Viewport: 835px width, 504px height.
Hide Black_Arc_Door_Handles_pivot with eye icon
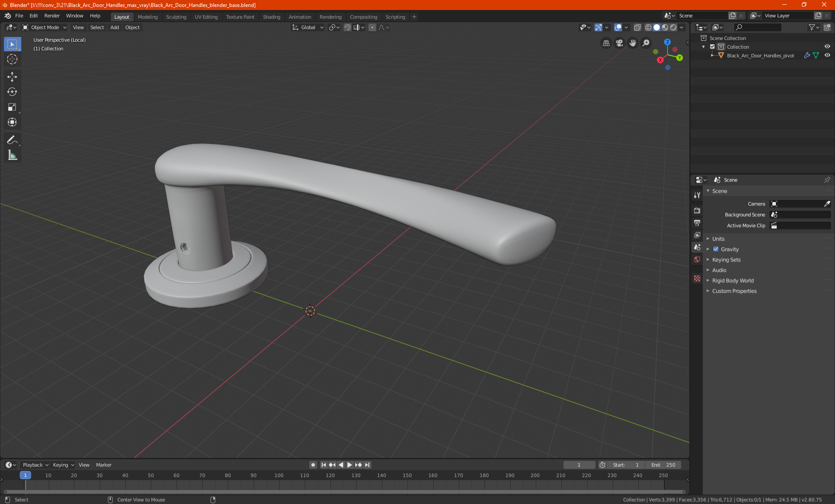coord(827,56)
